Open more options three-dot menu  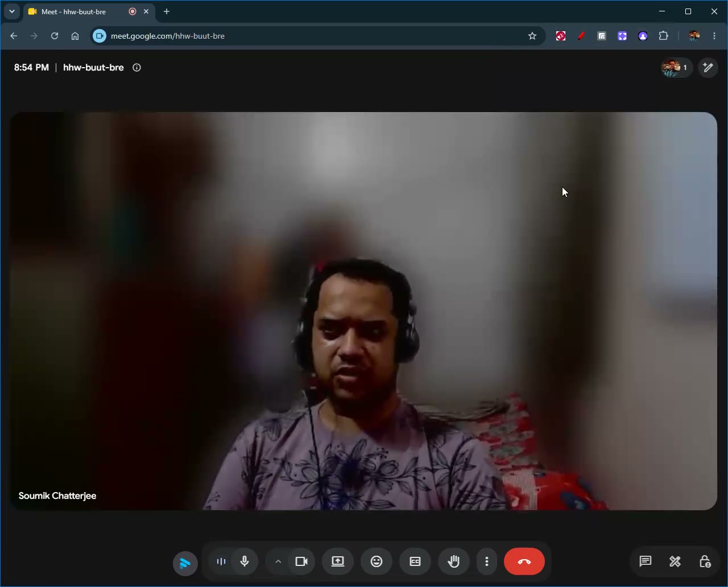click(x=487, y=561)
